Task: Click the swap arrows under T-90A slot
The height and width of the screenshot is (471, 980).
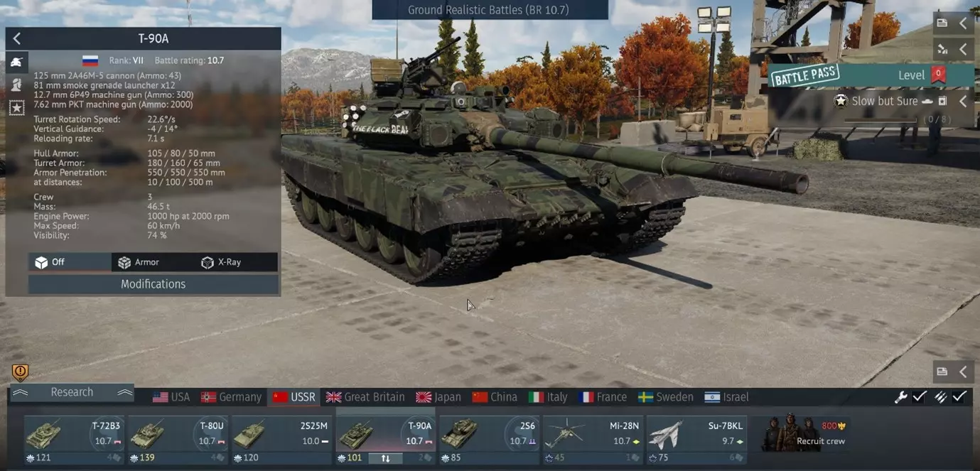Action: click(386, 458)
